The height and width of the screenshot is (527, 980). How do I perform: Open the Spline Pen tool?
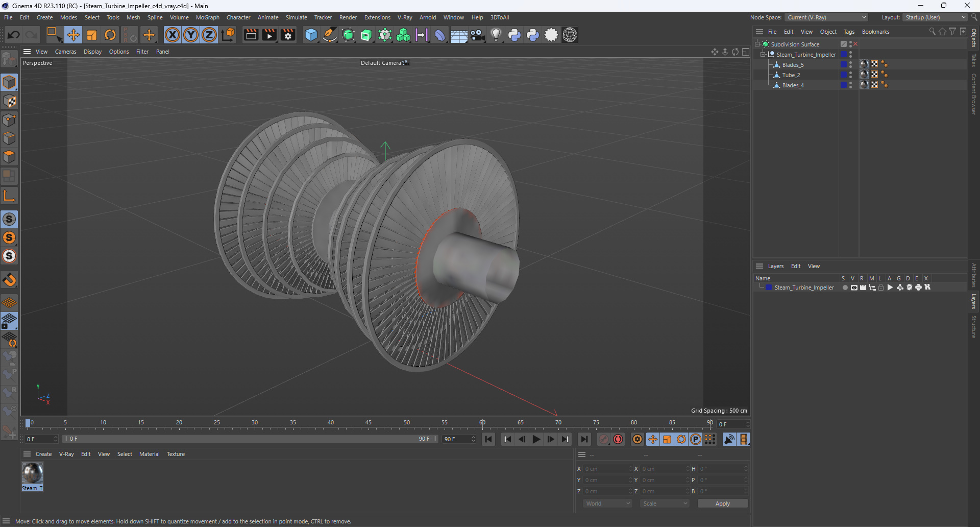(330, 35)
